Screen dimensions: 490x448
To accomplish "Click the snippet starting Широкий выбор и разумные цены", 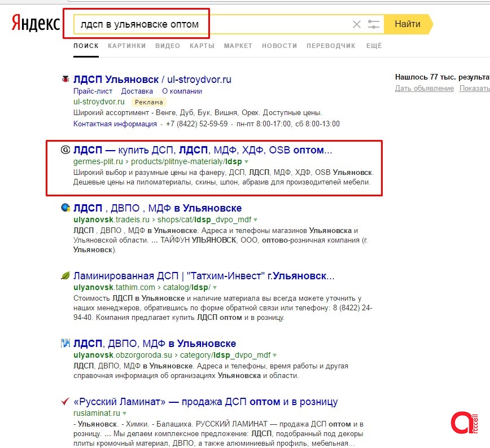I will (x=224, y=177).
